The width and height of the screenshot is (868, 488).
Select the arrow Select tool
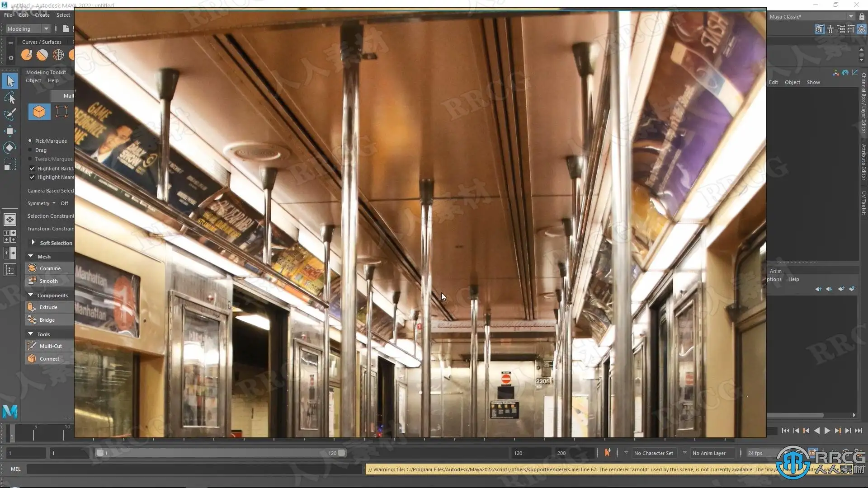click(x=10, y=81)
